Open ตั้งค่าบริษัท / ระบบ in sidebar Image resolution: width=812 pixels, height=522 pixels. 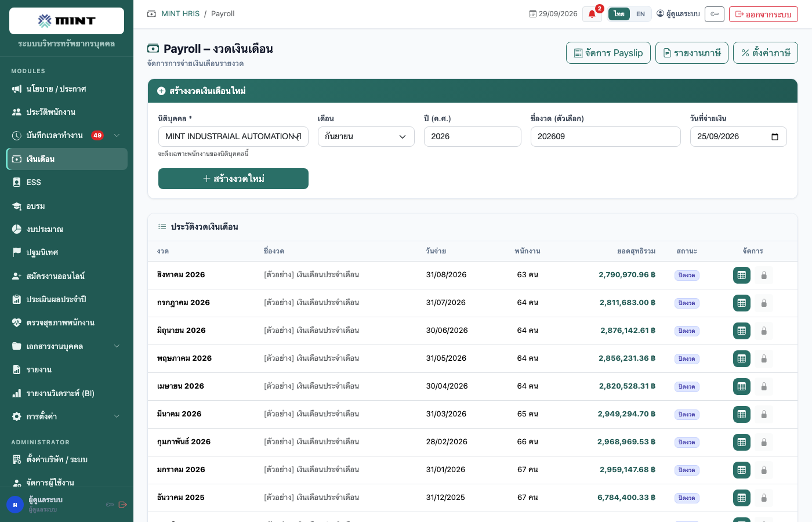coord(67,459)
